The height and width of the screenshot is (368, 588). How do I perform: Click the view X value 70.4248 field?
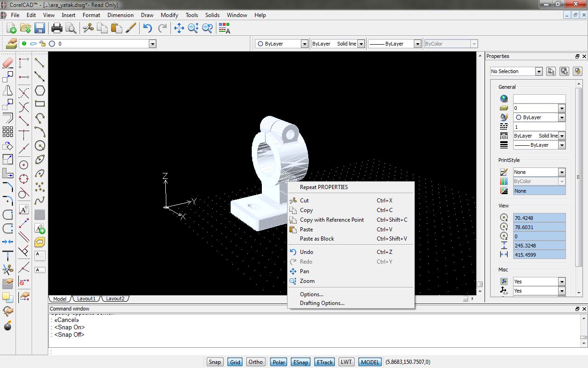(x=539, y=218)
